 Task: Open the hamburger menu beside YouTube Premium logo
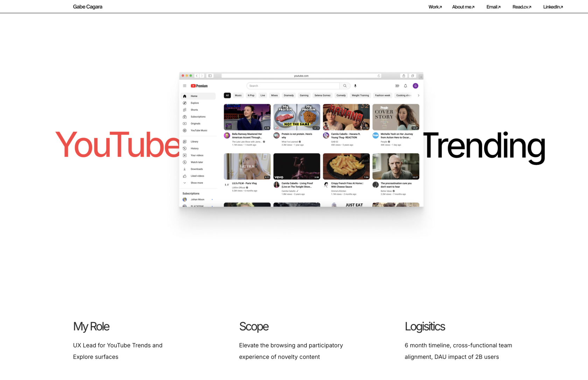coord(184,86)
